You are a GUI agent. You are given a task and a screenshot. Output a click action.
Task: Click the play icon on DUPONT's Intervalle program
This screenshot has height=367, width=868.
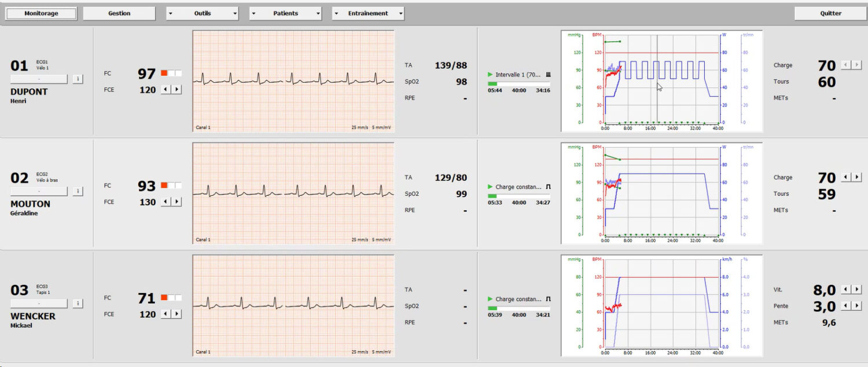(490, 75)
